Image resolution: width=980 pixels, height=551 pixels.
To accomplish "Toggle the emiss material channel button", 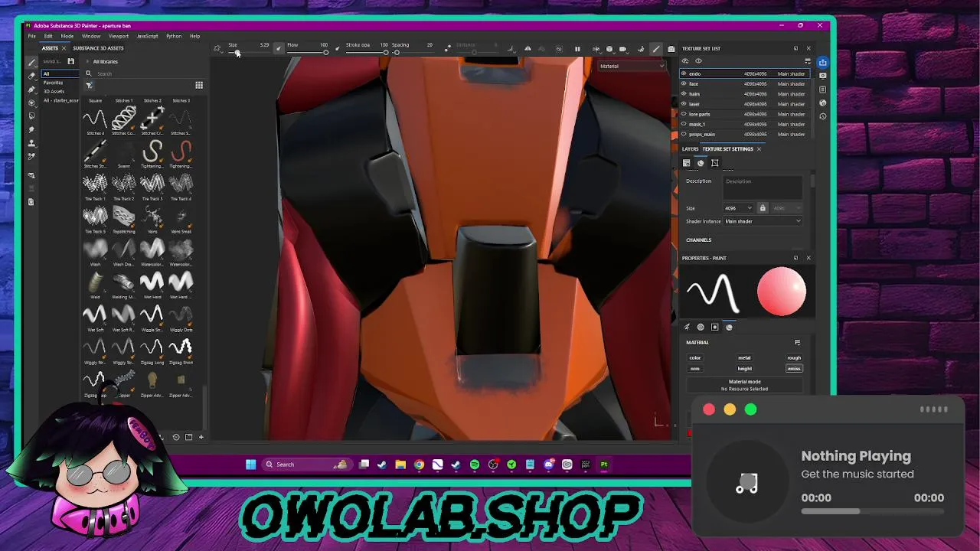I will click(794, 368).
